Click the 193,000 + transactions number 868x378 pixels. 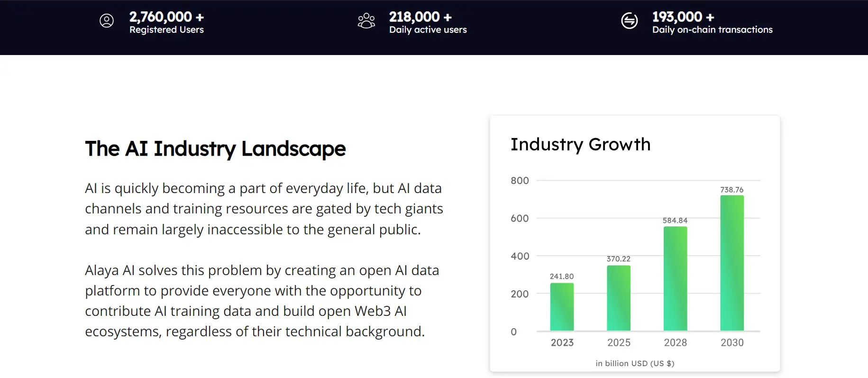click(x=683, y=17)
